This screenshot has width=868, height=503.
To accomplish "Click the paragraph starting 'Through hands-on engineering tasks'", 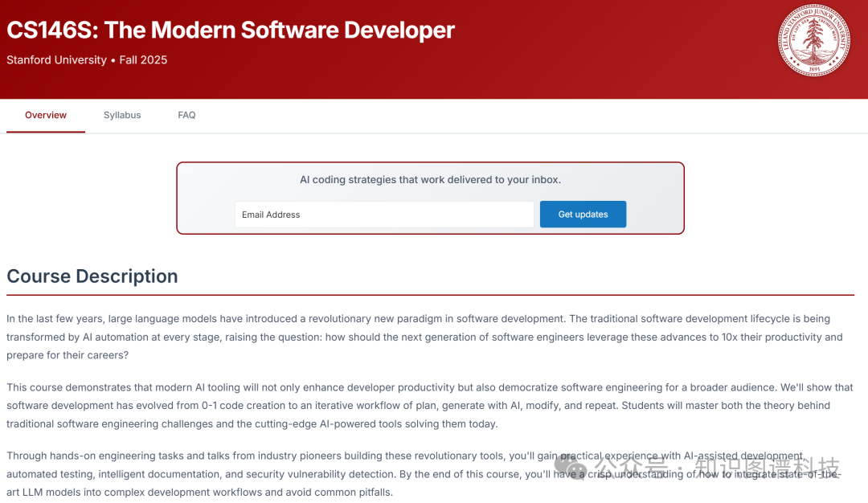I will 424,474.
